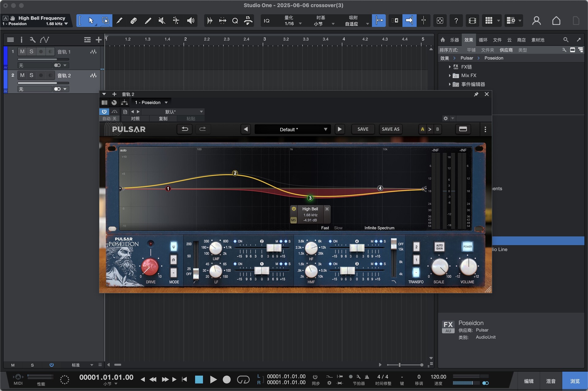
Task: Toggle the plugin bypass power button
Action: click(x=104, y=112)
